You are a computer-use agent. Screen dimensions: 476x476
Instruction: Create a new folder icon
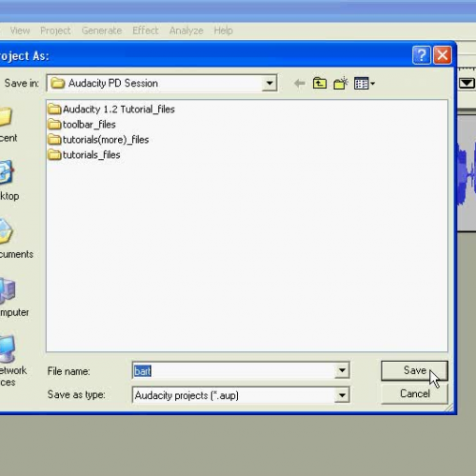click(x=341, y=83)
